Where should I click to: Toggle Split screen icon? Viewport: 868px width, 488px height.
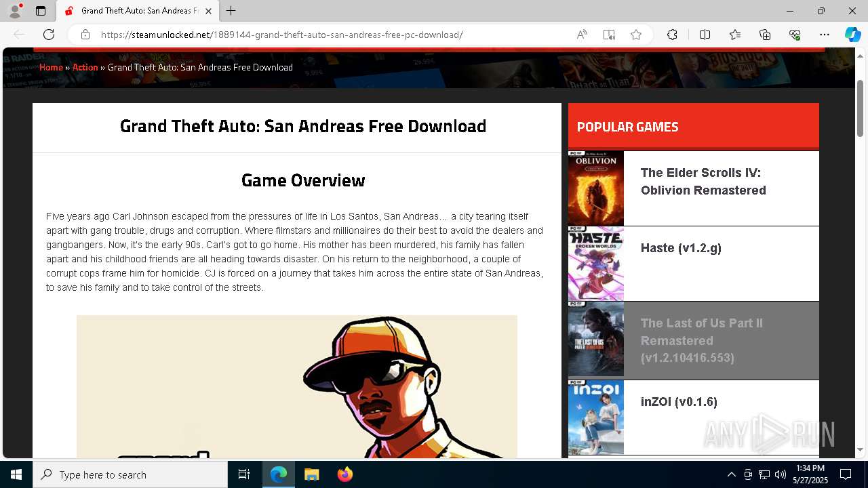pos(705,35)
